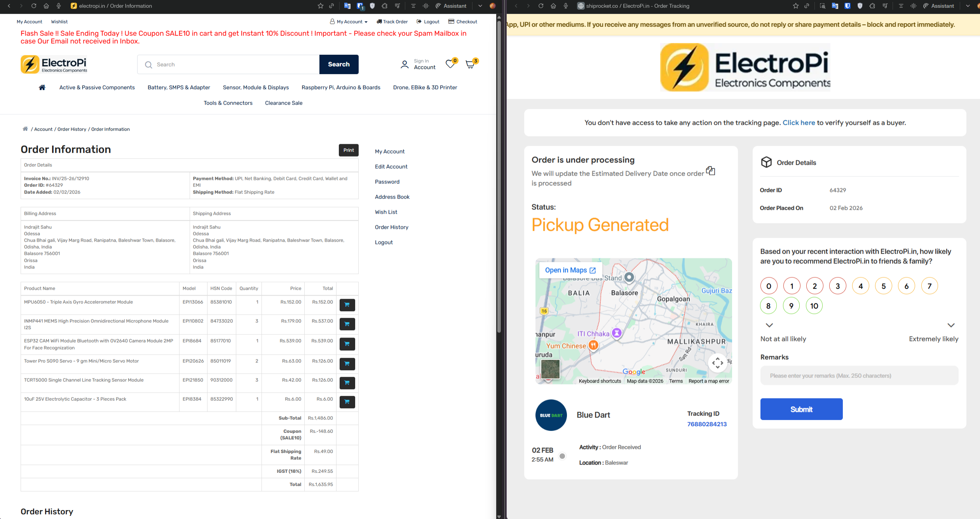Image resolution: width=980 pixels, height=519 pixels.
Task: Click the home icon in category navigation
Action: (x=42, y=87)
